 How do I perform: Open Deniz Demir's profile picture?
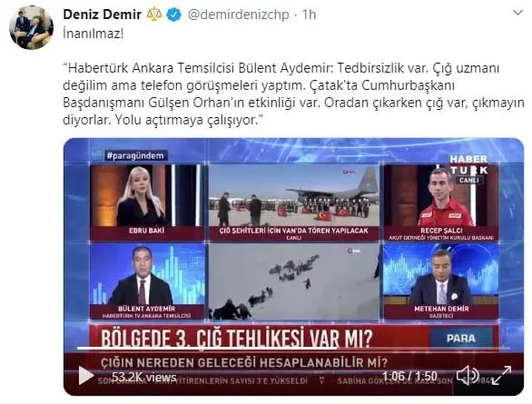pyautogui.click(x=31, y=27)
